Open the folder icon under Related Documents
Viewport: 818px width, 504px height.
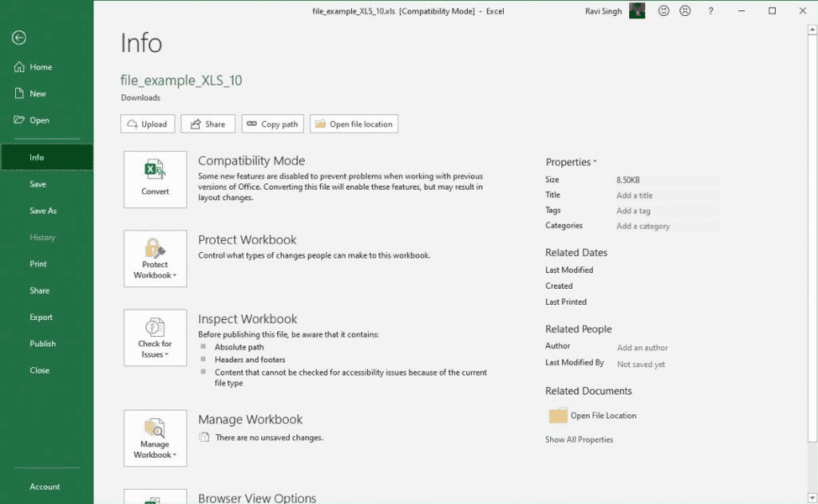coord(558,415)
